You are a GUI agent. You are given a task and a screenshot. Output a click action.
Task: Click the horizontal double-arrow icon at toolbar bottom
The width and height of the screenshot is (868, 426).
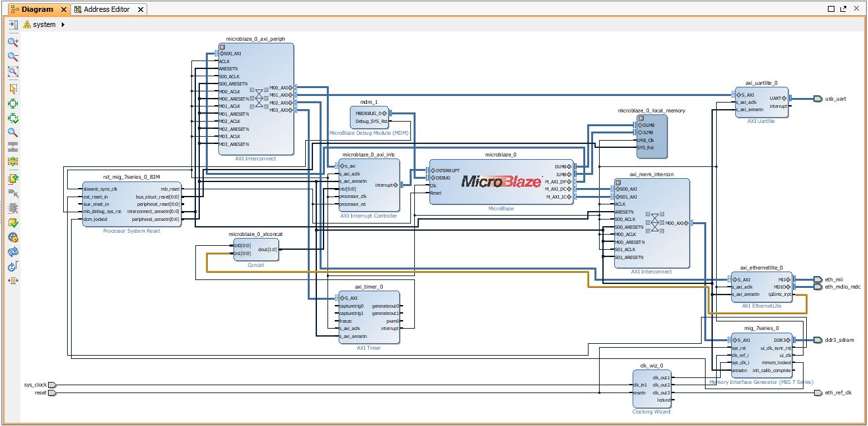point(12,281)
